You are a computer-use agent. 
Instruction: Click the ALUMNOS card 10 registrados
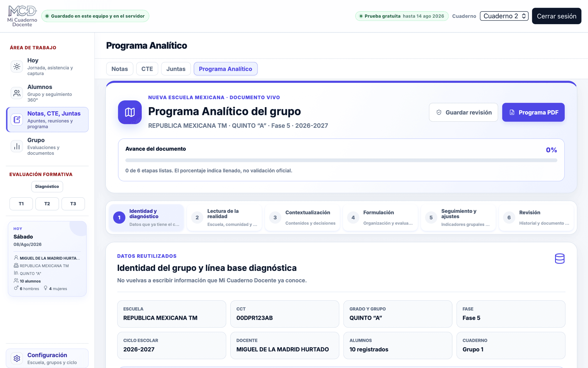pos(398,345)
